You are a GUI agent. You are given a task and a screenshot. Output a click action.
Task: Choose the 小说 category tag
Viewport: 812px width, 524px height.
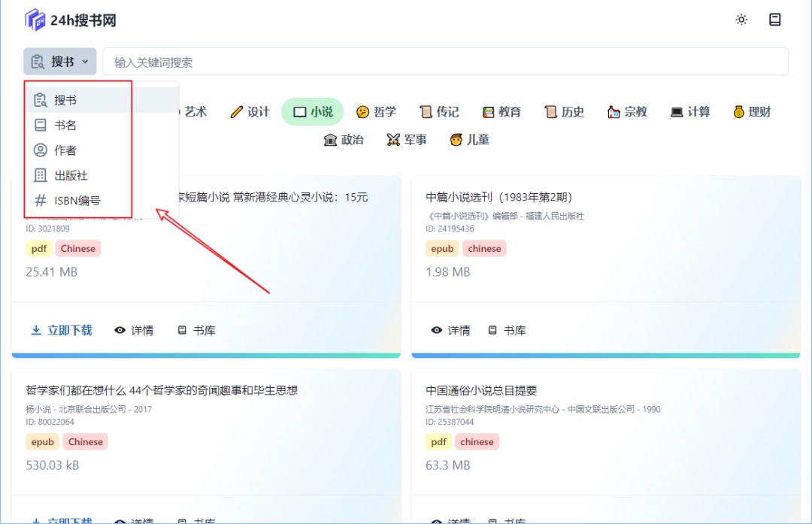pyautogui.click(x=313, y=111)
